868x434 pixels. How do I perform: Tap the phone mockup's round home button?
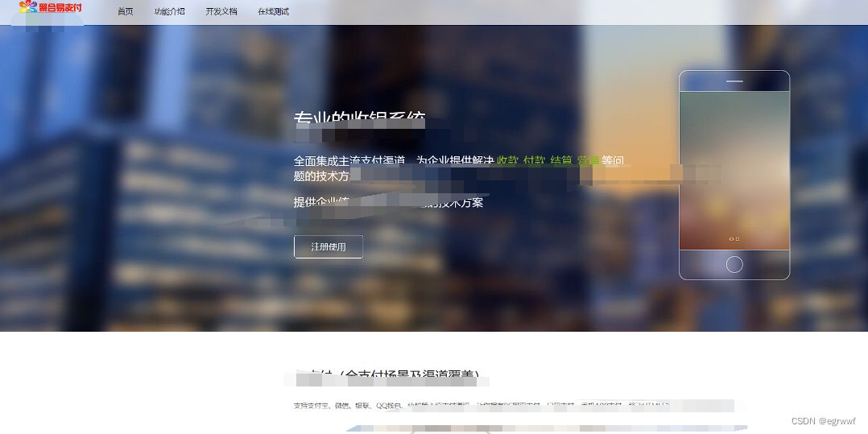(734, 265)
